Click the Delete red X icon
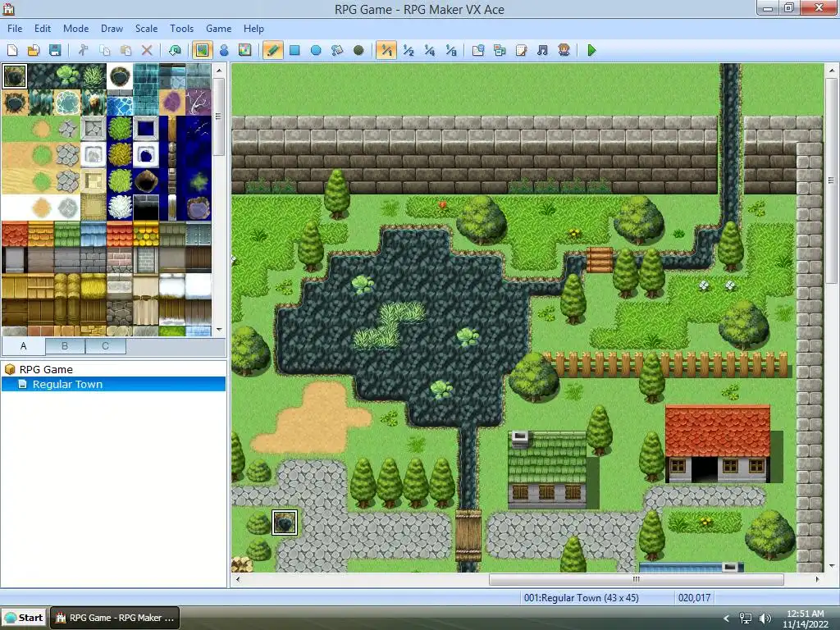 tap(147, 50)
